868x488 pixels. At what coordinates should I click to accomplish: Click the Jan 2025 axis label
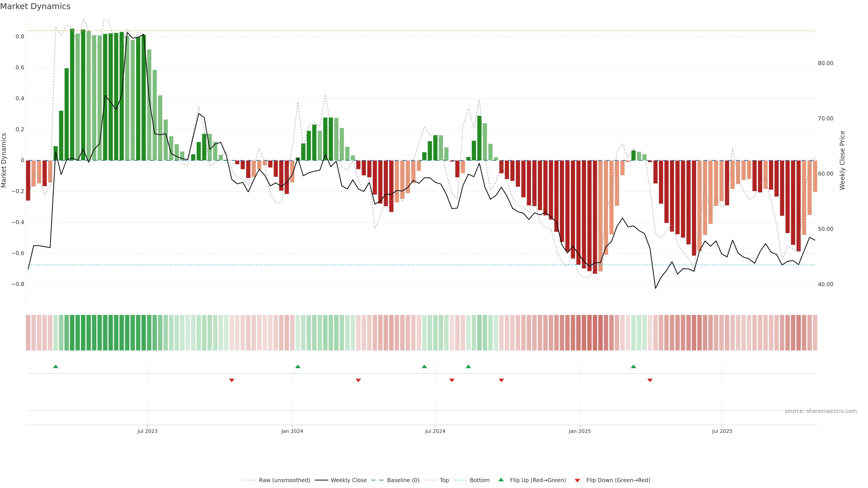coord(580,431)
